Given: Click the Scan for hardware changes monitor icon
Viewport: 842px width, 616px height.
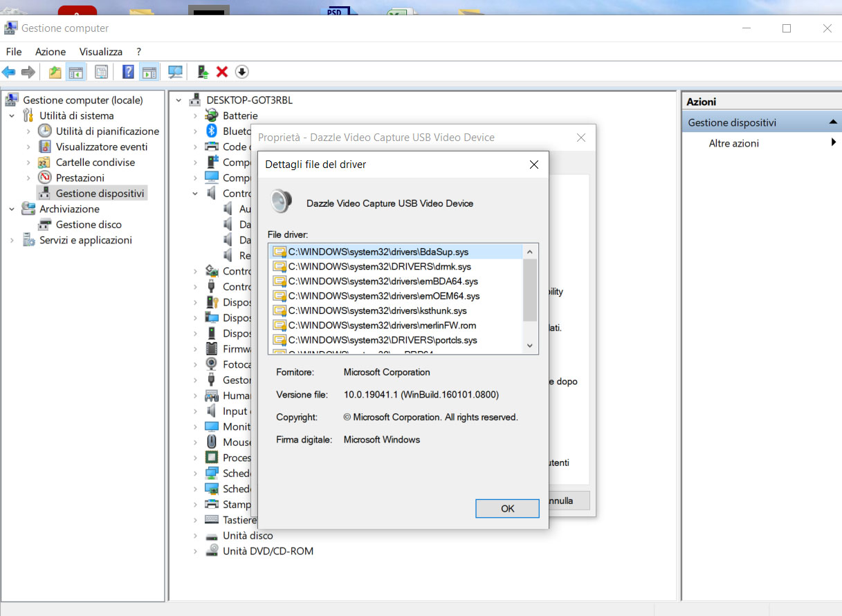Looking at the screenshot, I should point(176,72).
